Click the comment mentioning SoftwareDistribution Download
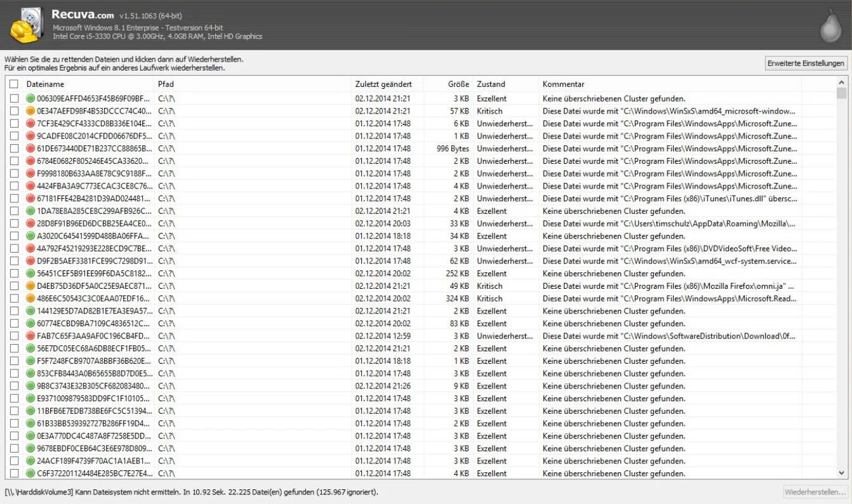Screen dimensions: 852x504 (x=670, y=336)
